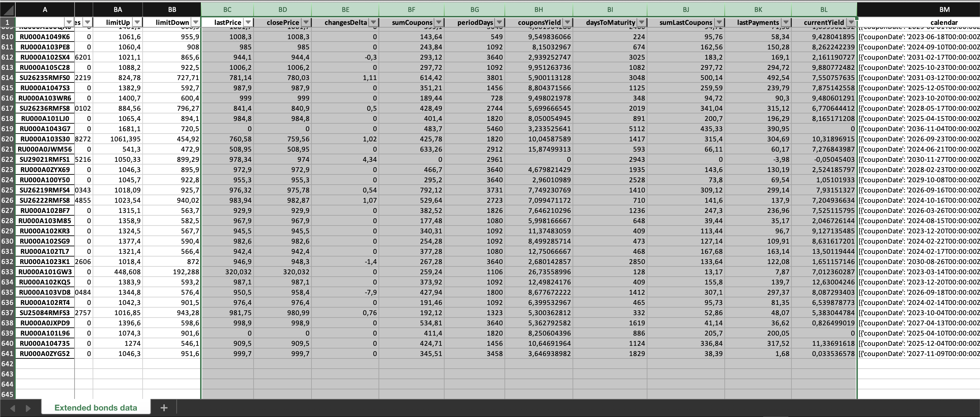Open the sumLastCoupons filter dropdown
This screenshot has height=417, width=980.
pos(719,22)
